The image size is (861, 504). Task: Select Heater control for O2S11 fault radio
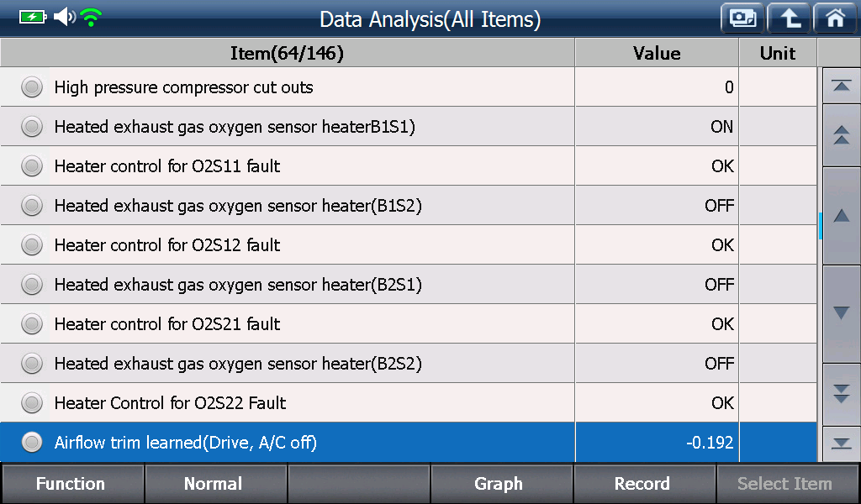[32, 166]
